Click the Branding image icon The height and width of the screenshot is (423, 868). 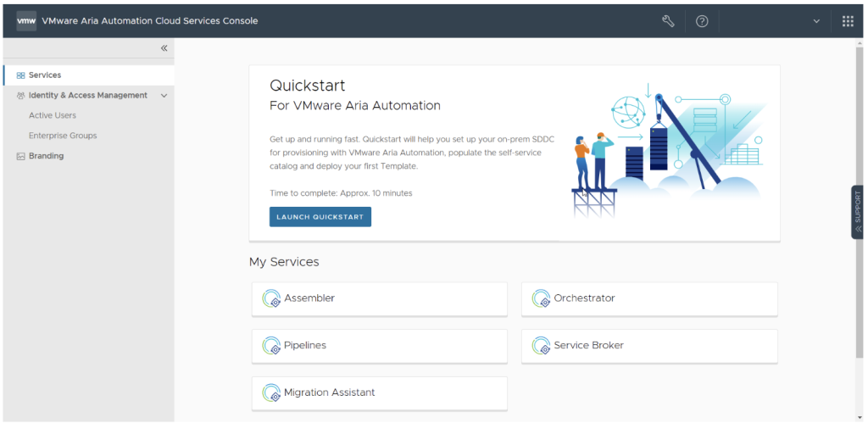coord(20,156)
